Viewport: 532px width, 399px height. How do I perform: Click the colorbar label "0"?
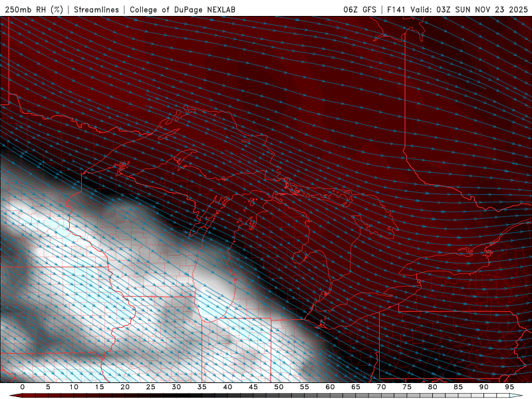pos(23,387)
